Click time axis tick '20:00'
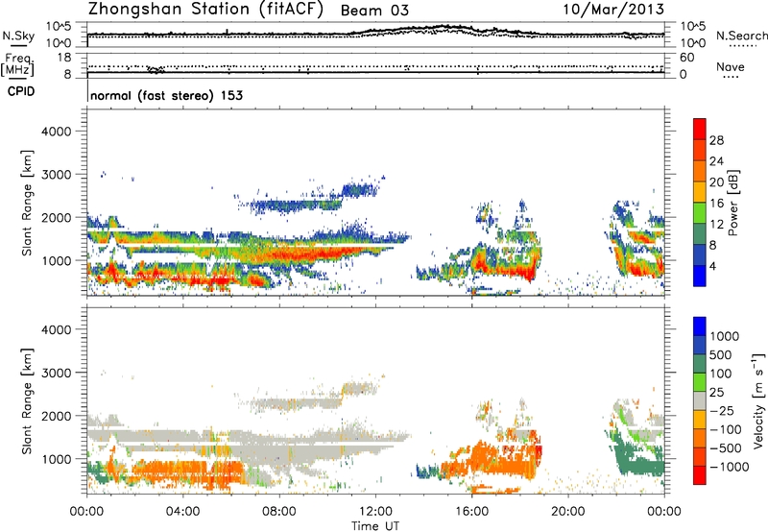Image resolution: width=768 pixels, height=532 pixels. click(x=568, y=512)
